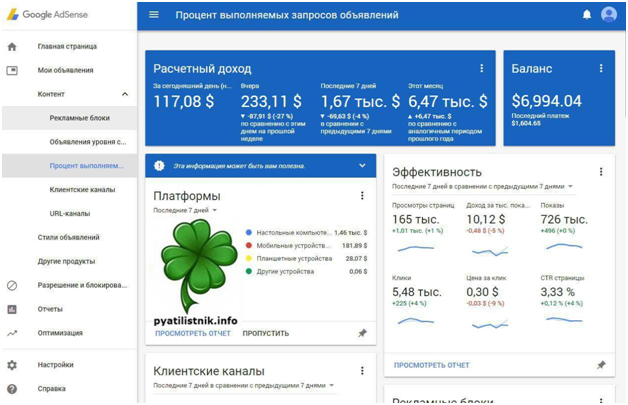Click the 6,47 тыс. $ this month value
This screenshot has height=405, width=628.
pos(448,101)
